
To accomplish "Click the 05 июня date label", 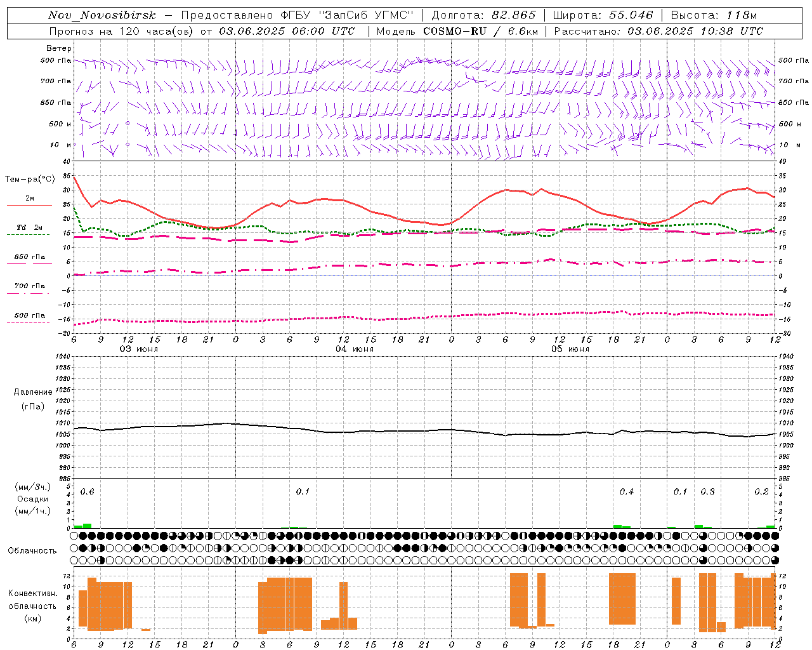I will click(570, 349).
